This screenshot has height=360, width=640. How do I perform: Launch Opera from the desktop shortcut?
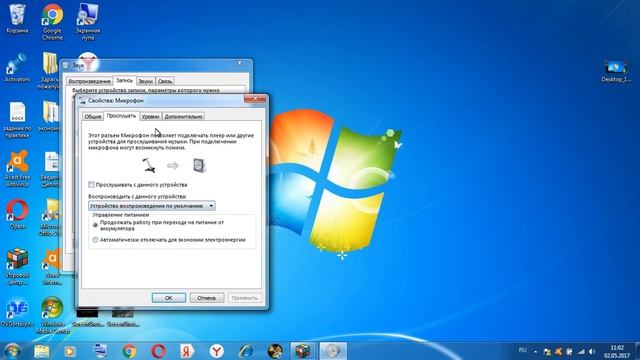pos(17,214)
